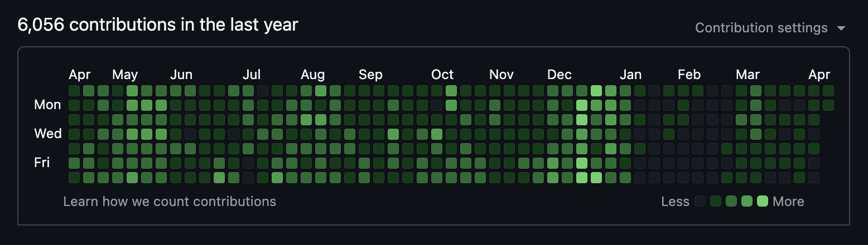Select the darkest legend swatch beside Less
Viewport: 868px width, 245px height.
tap(700, 202)
